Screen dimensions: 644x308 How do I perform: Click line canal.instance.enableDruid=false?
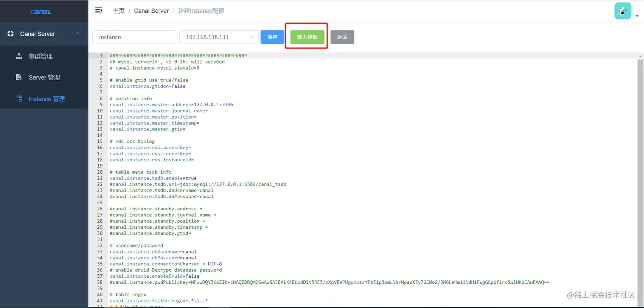coord(155,276)
